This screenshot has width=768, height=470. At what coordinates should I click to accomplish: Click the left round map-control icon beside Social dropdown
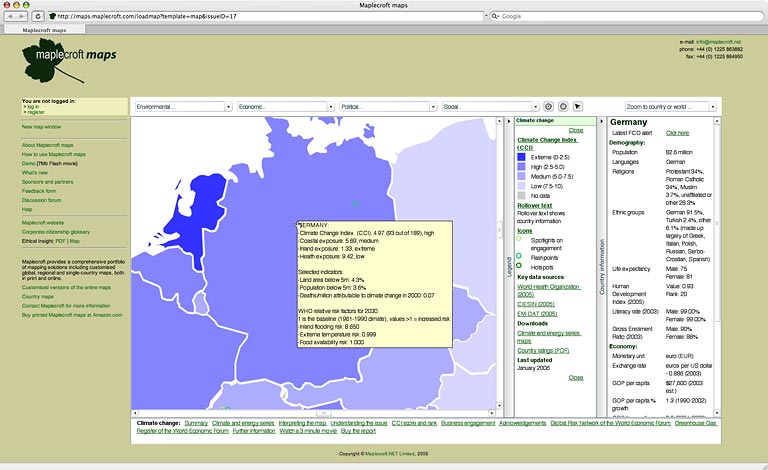(548, 106)
